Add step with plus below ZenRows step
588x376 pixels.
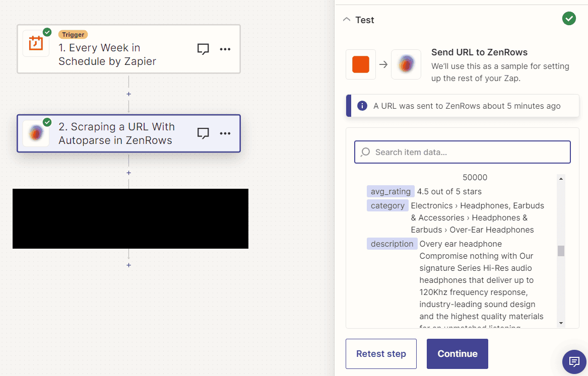pyautogui.click(x=128, y=173)
